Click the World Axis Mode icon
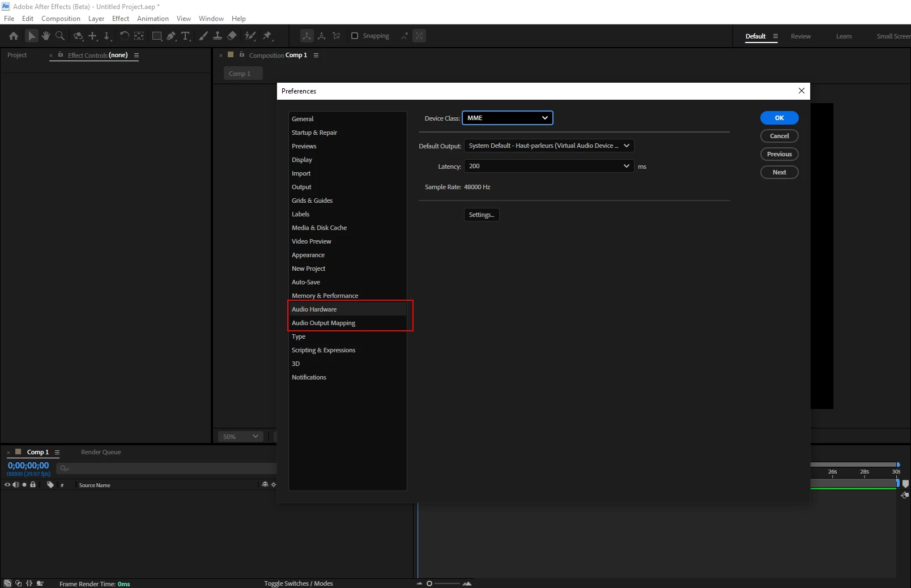911x588 pixels. (321, 36)
